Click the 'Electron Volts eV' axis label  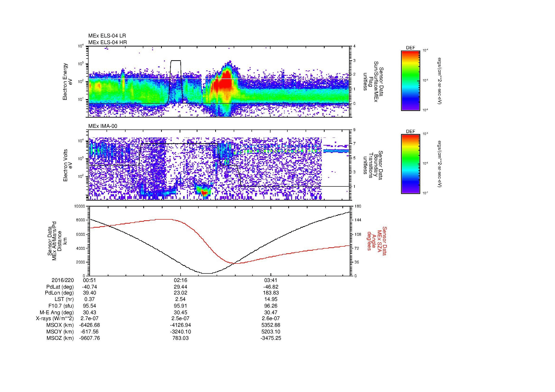tap(68, 166)
